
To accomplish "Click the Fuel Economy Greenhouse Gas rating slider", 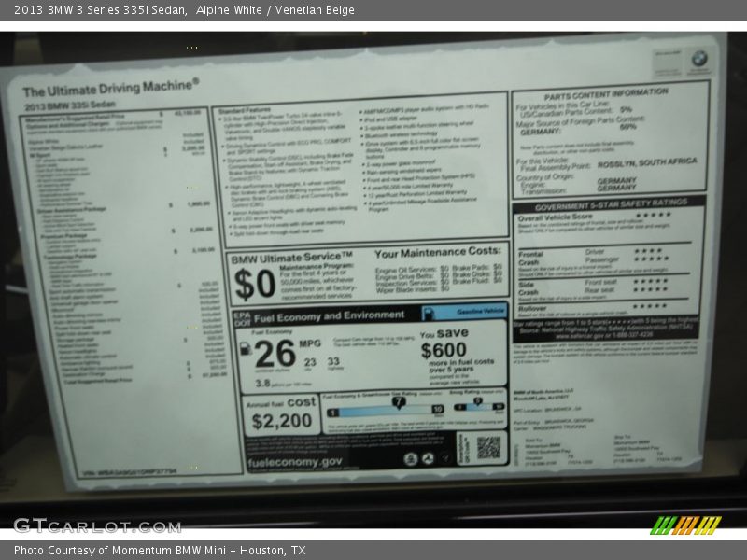I will click(x=385, y=408).
